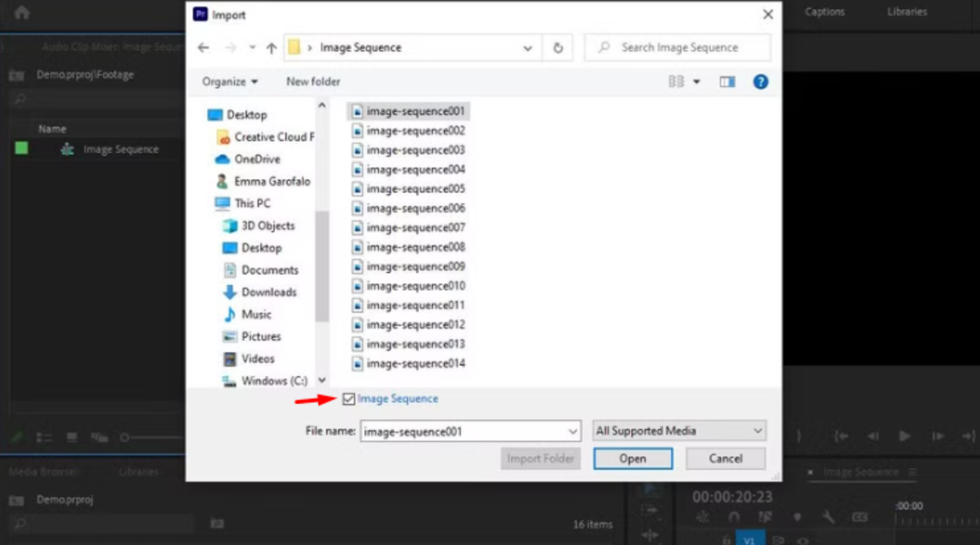Click the Help icon in the Import dialog
Viewport: 980px width, 545px height.
coord(760,81)
